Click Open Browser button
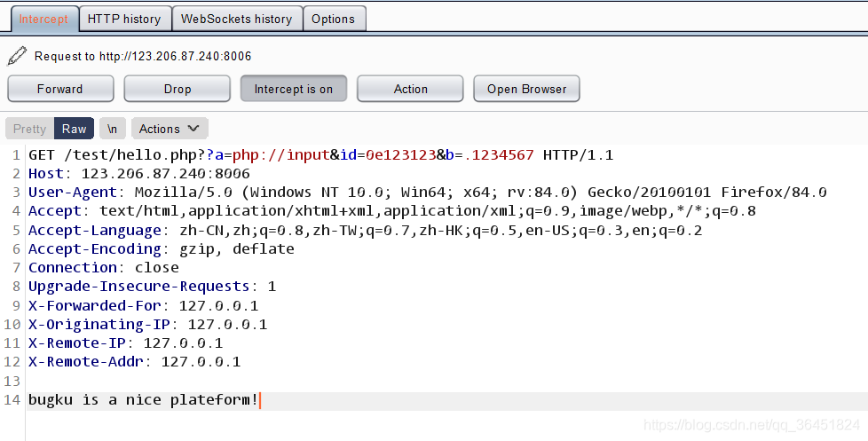The image size is (868, 441). pos(526,89)
